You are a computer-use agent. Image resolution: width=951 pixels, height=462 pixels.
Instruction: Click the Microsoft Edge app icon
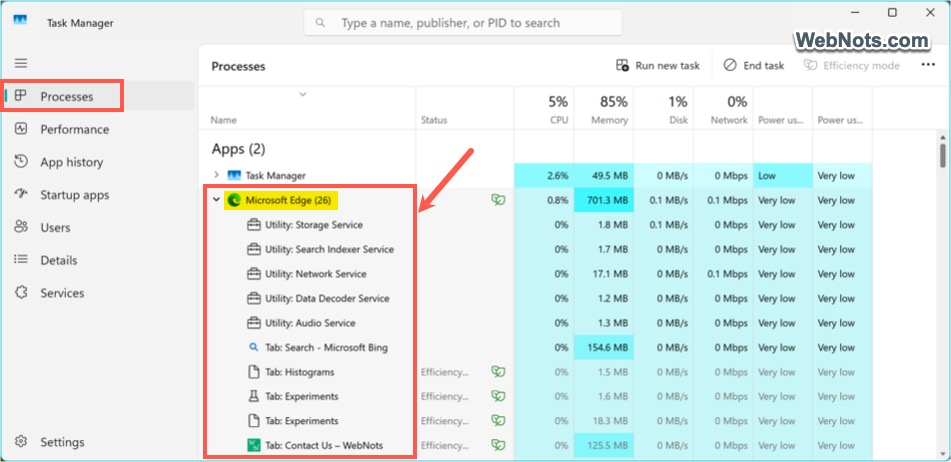tap(233, 200)
